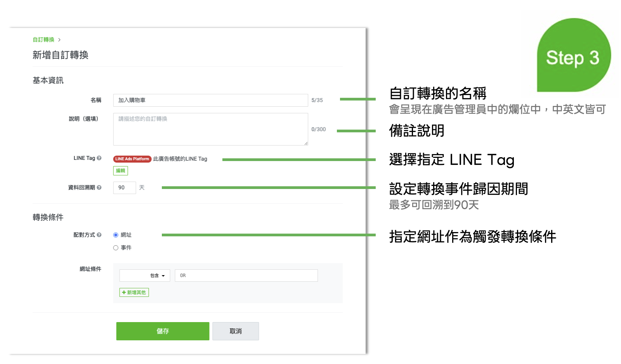Focus the 名稱 field containing 加入購物車
621x364 pixels.
click(210, 100)
